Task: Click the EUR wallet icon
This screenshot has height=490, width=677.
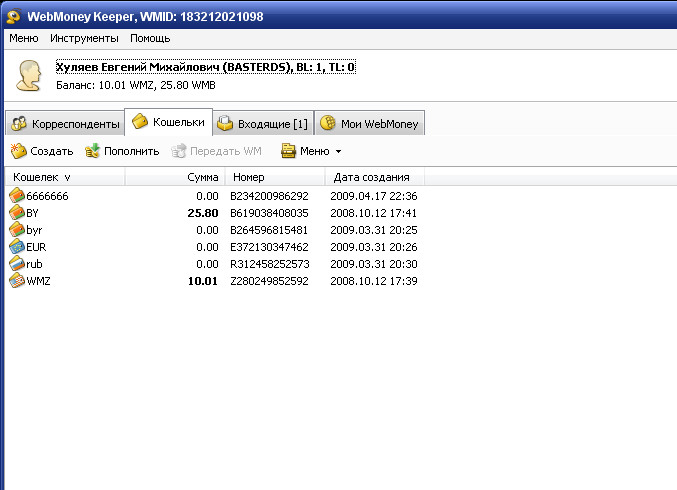Action: click(17, 247)
